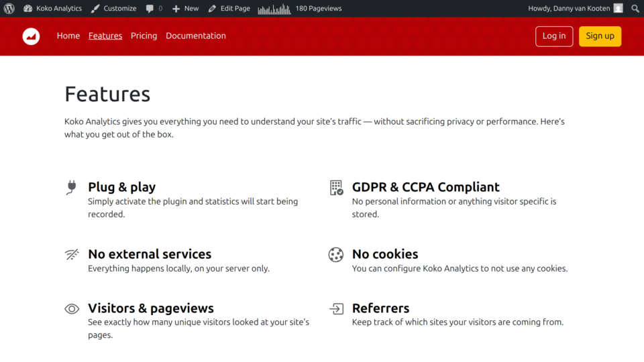Click the yellow Sign up button
The height and width of the screenshot is (362, 644).
coord(600,36)
